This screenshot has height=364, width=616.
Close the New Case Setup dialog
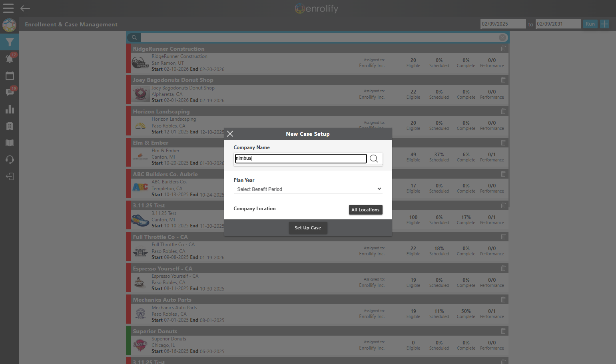coord(230,134)
